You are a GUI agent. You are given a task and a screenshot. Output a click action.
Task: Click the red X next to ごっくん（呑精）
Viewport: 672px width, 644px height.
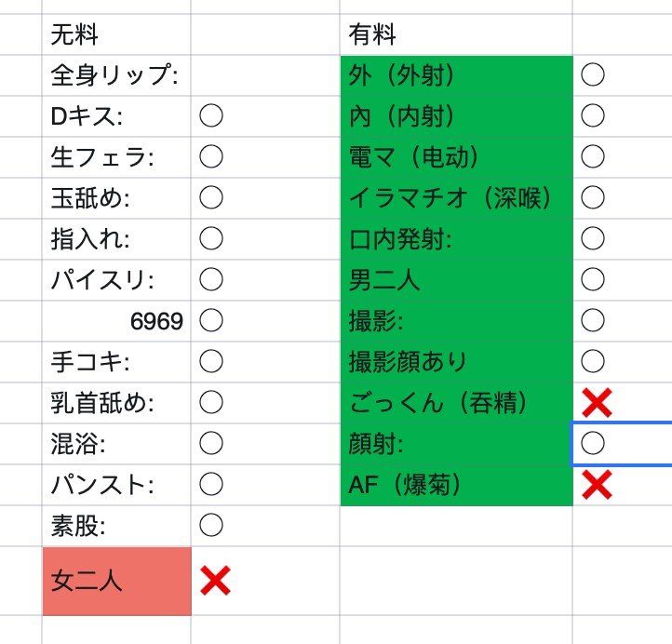pos(596,403)
